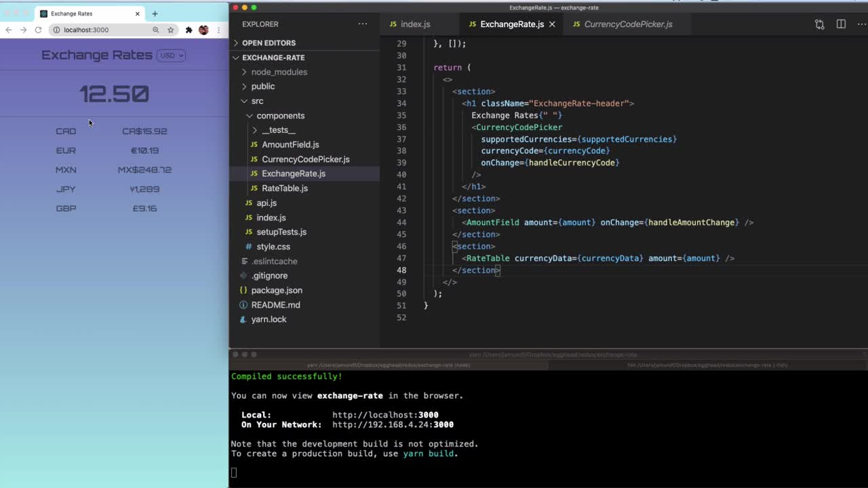868x488 pixels.
Task: Open RateTable.js in the file tree
Action: point(284,188)
